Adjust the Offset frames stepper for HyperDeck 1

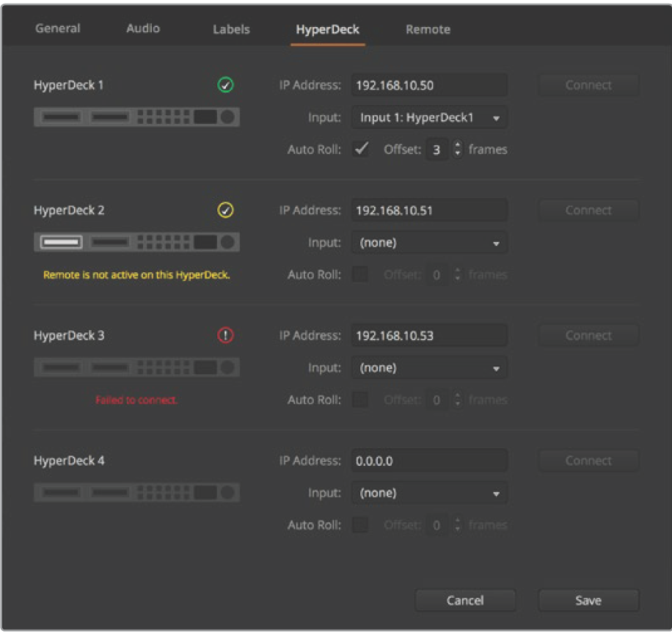click(459, 150)
